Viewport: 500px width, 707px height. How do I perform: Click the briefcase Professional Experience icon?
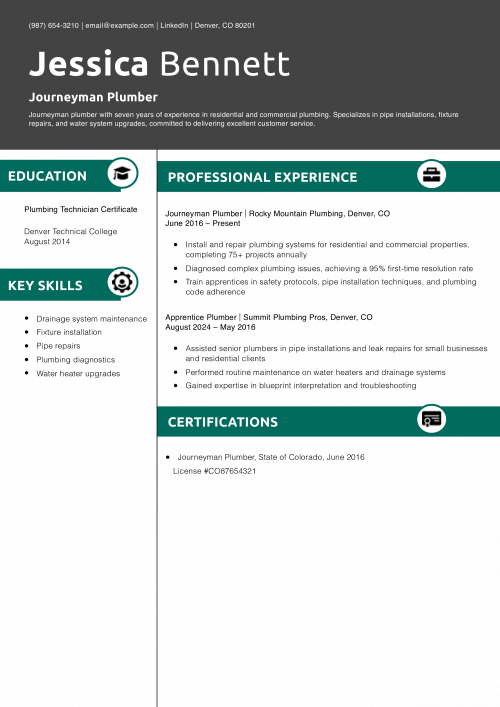click(x=431, y=174)
